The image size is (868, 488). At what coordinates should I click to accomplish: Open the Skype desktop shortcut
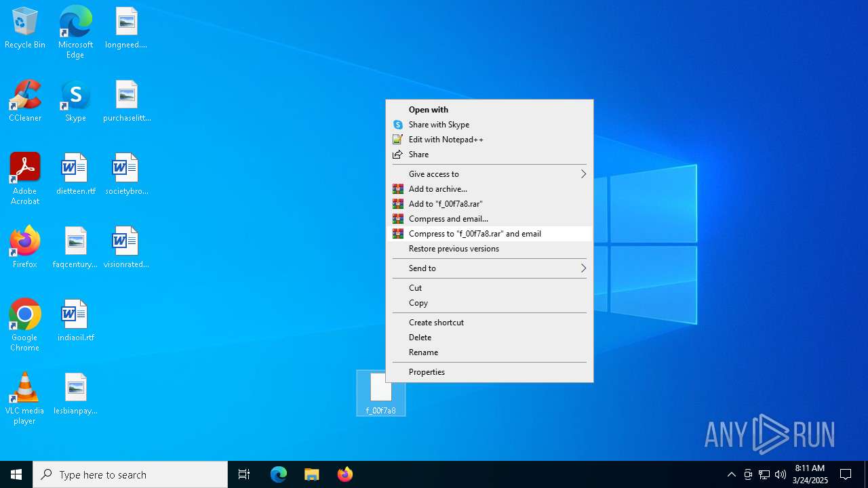(x=75, y=101)
